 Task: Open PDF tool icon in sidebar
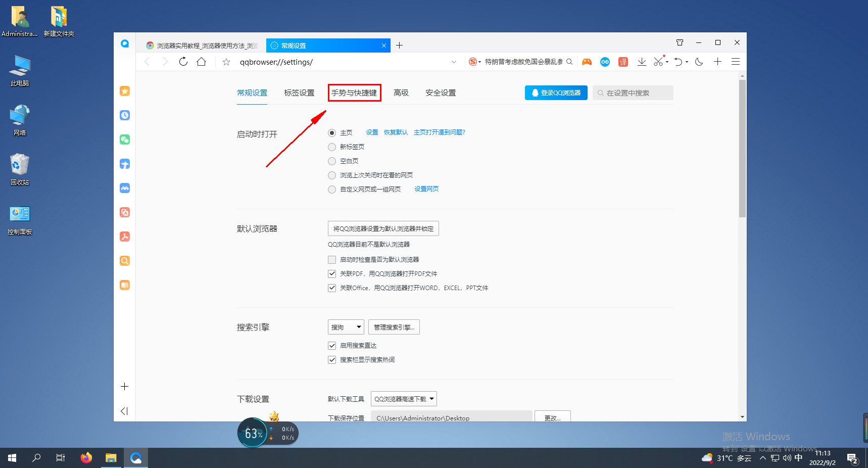[125, 237]
